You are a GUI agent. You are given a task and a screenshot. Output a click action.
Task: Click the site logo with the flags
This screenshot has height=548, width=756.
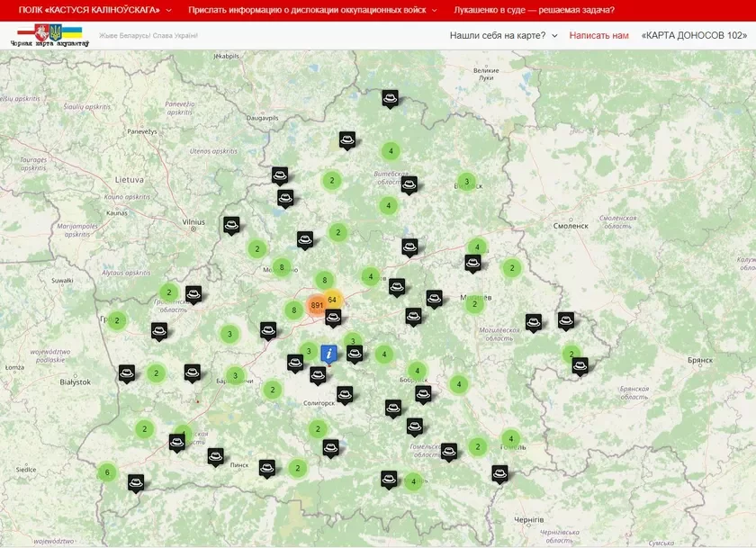coord(49,35)
